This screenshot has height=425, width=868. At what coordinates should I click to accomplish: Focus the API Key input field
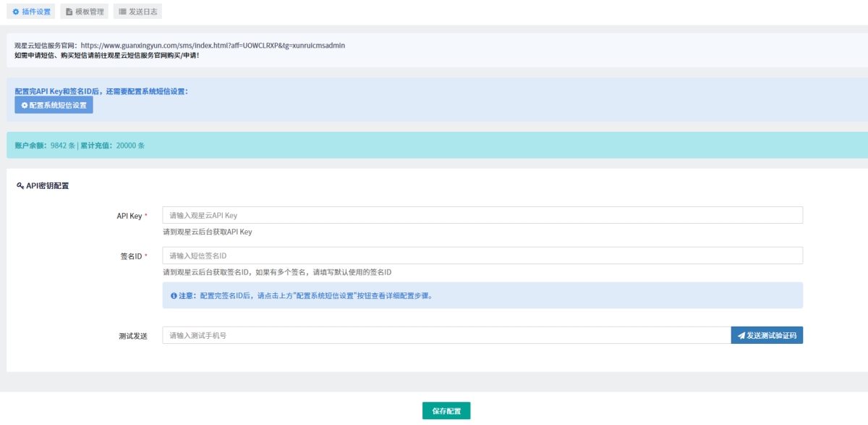482,215
